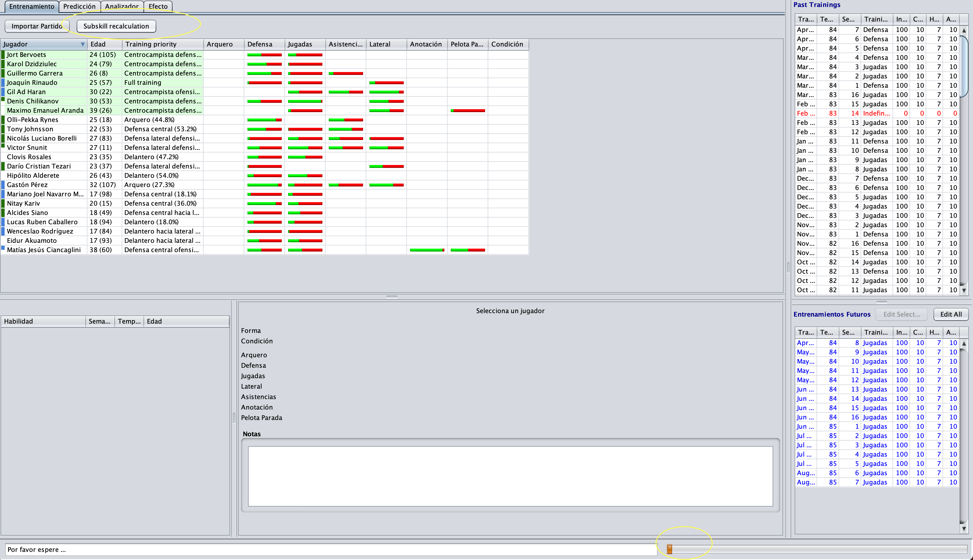Sort by the Edad column header
973x560 pixels.
pyautogui.click(x=105, y=44)
